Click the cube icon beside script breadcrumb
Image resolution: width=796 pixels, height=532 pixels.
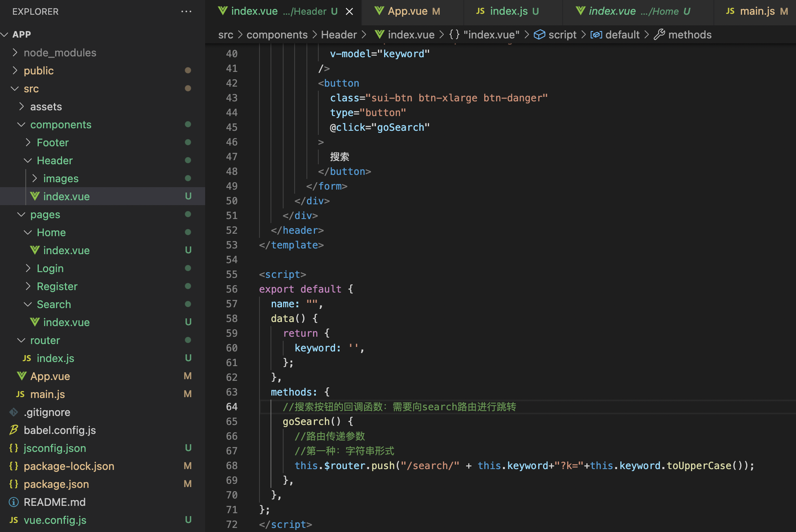(x=539, y=35)
